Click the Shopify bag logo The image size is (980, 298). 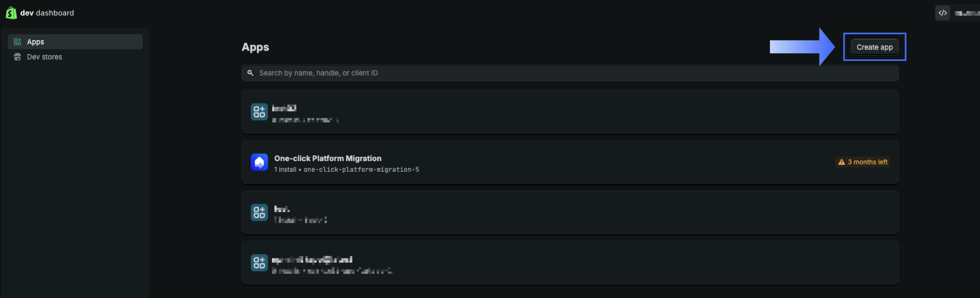pyautogui.click(x=11, y=12)
